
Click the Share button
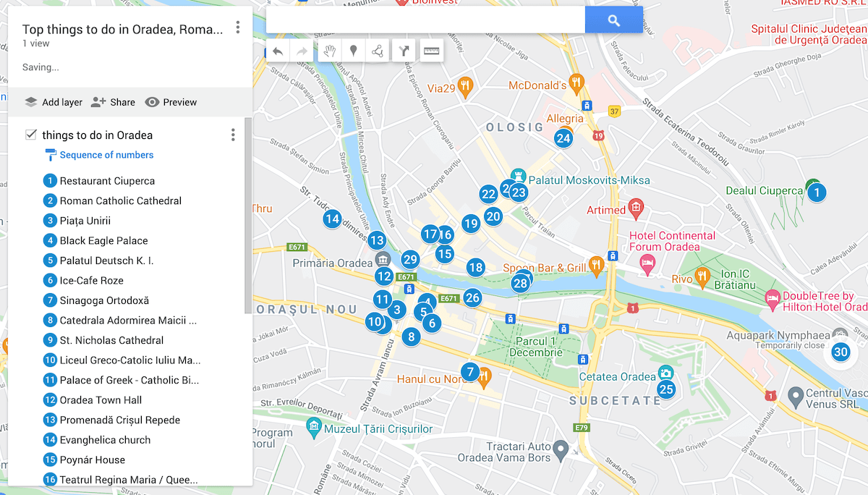coord(113,102)
